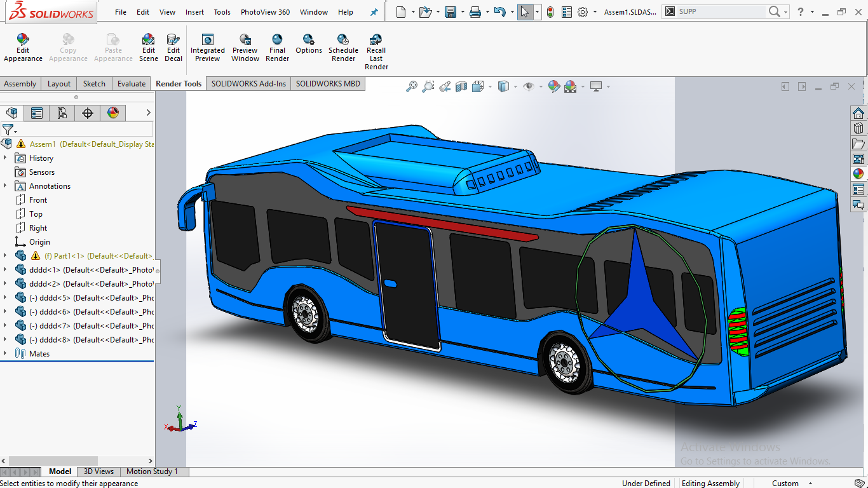868x488 pixels.
Task: Open the PropertyManager tab icon
Action: [37, 113]
